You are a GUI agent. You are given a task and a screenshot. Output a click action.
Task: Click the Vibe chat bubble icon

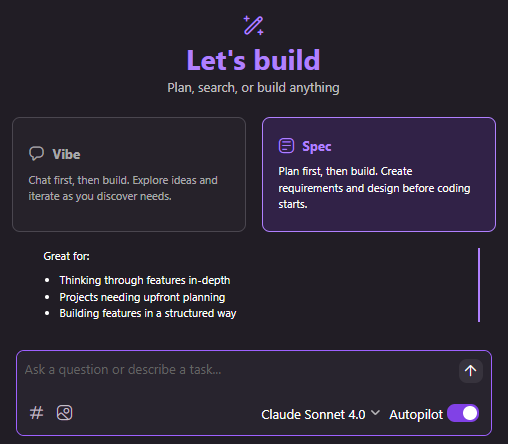[x=36, y=154]
